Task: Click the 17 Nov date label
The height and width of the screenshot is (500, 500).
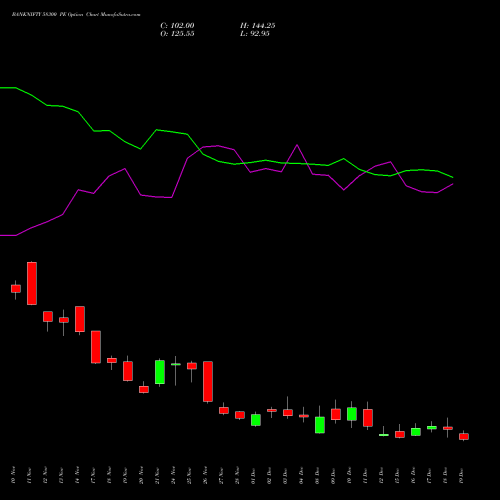Action: click(93, 475)
